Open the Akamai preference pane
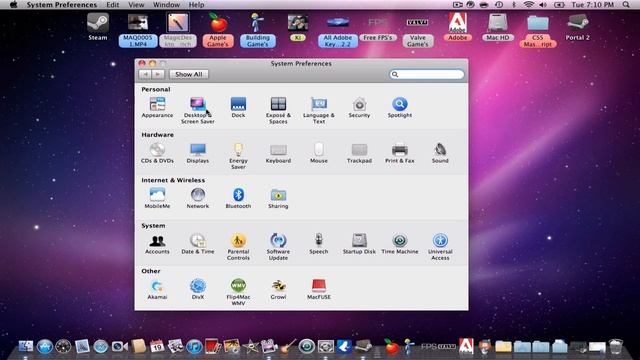640x360 pixels. 157,289
